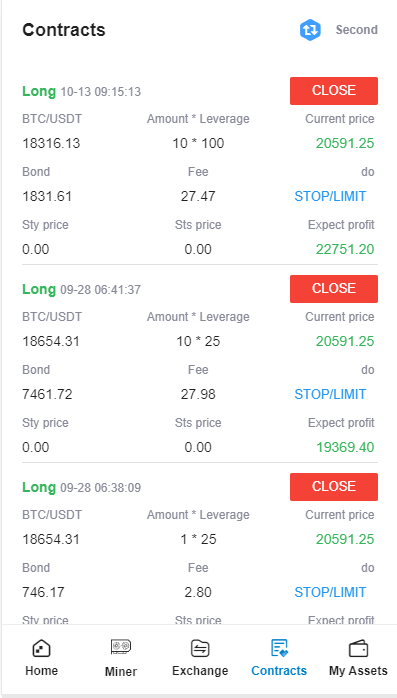Close the 10-13 09:15:13 Long position
The image size is (397, 698).
(x=334, y=91)
